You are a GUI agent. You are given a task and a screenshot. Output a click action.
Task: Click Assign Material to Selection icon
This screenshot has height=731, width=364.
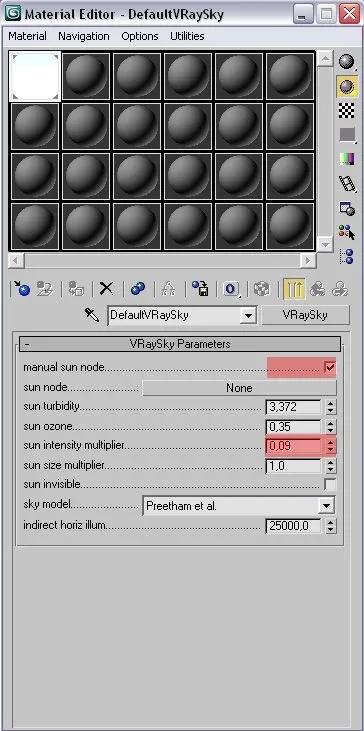tap(76, 289)
